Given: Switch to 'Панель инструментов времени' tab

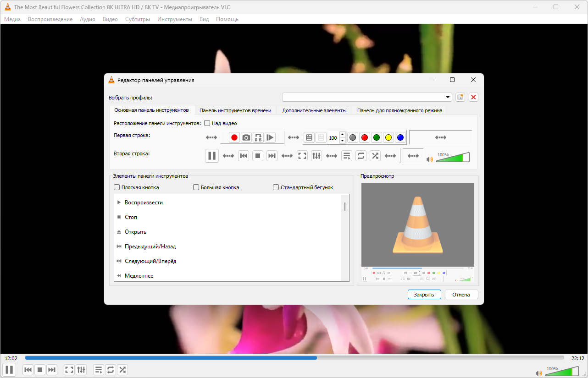Looking at the screenshot, I should point(235,110).
